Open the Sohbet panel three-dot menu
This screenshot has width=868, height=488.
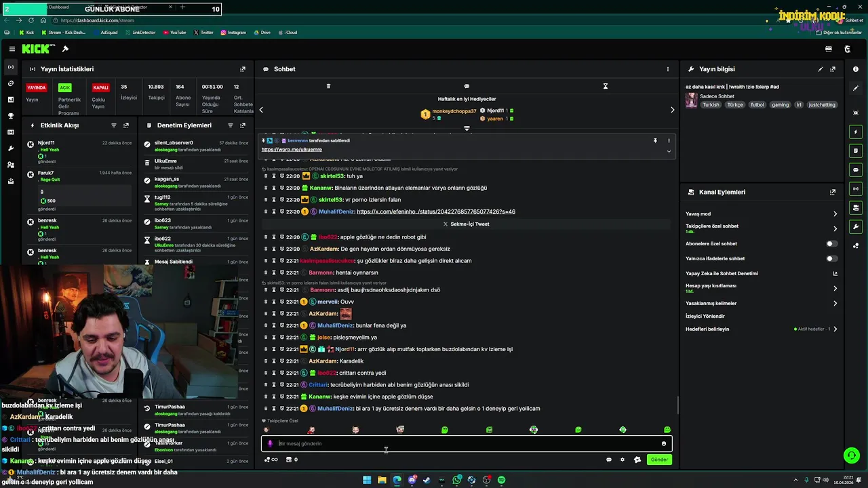[667, 69]
